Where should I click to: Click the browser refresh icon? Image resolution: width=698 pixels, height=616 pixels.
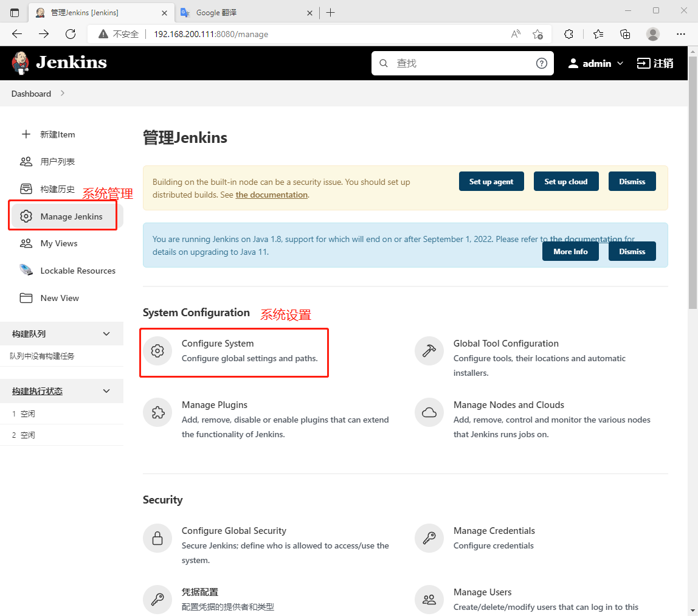click(x=71, y=34)
